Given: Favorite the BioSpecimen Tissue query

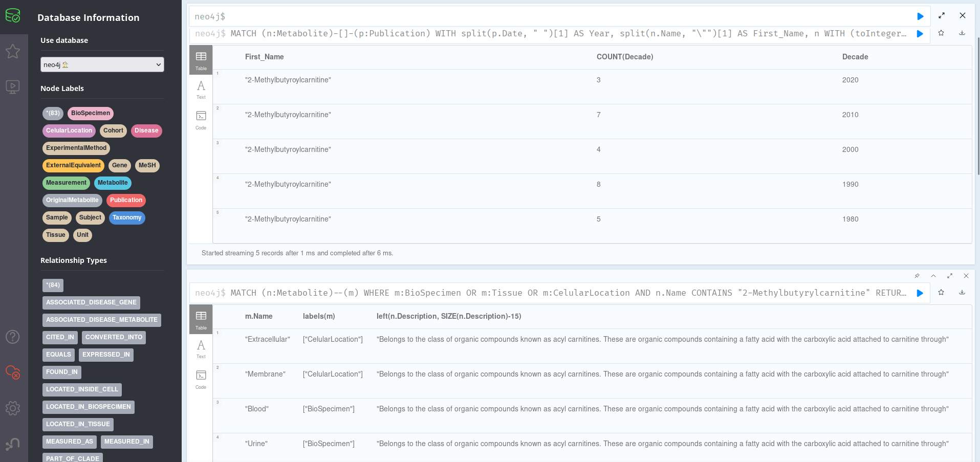Looking at the screenshot, I should click(x=941, y=293).
